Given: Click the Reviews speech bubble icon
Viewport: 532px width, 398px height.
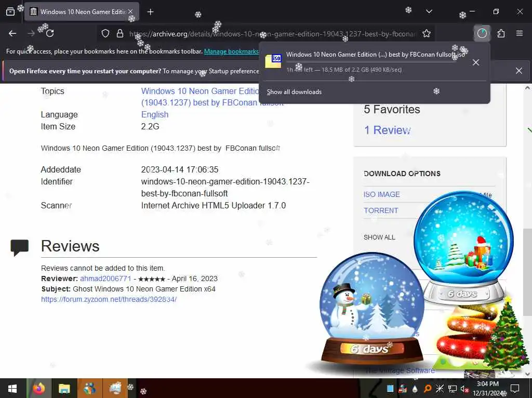Looking at the screenshot, I should pos(20,247).
